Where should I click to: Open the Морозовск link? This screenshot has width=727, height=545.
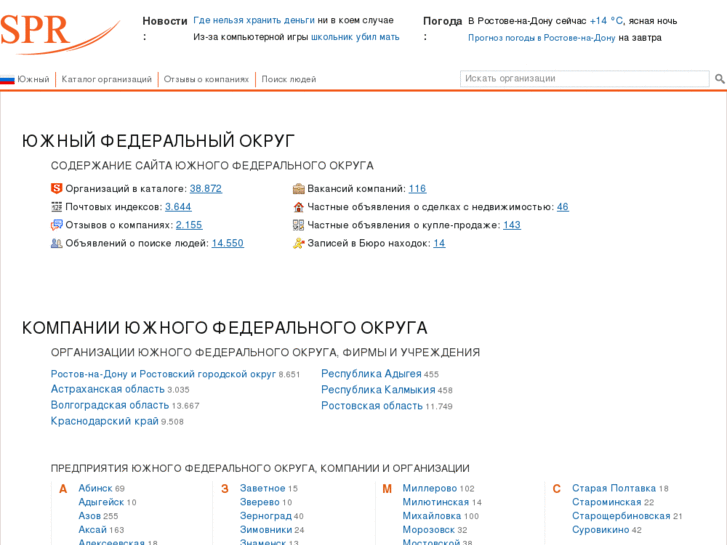click(x=428, y=530)
